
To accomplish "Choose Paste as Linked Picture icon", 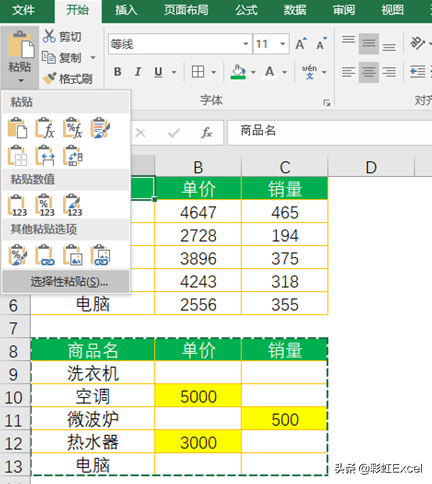I will 100,255.
